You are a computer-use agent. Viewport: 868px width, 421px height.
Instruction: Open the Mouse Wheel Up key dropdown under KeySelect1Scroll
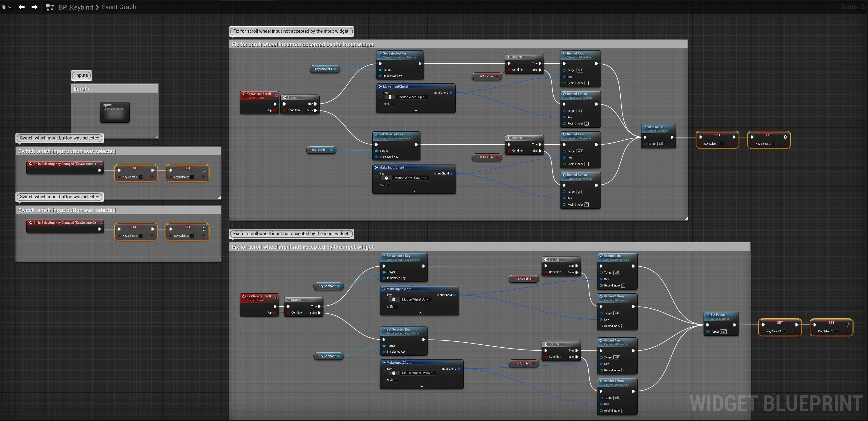coord(411,97)
